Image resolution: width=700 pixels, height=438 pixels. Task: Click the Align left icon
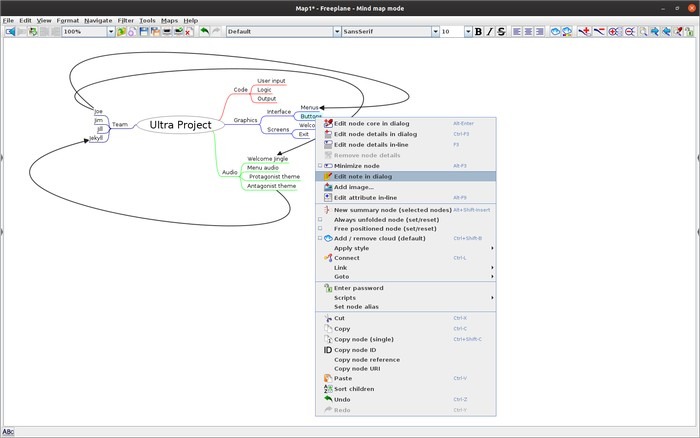(x=517, y=31)
